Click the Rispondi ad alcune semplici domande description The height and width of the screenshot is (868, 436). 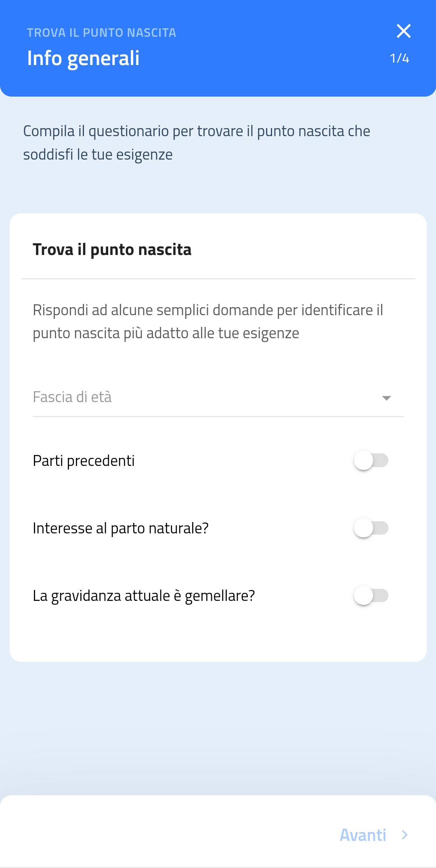click(208, 322)
